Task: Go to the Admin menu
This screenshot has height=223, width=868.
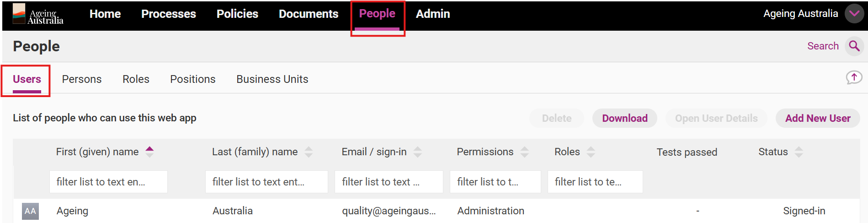Action: point(433,14)
